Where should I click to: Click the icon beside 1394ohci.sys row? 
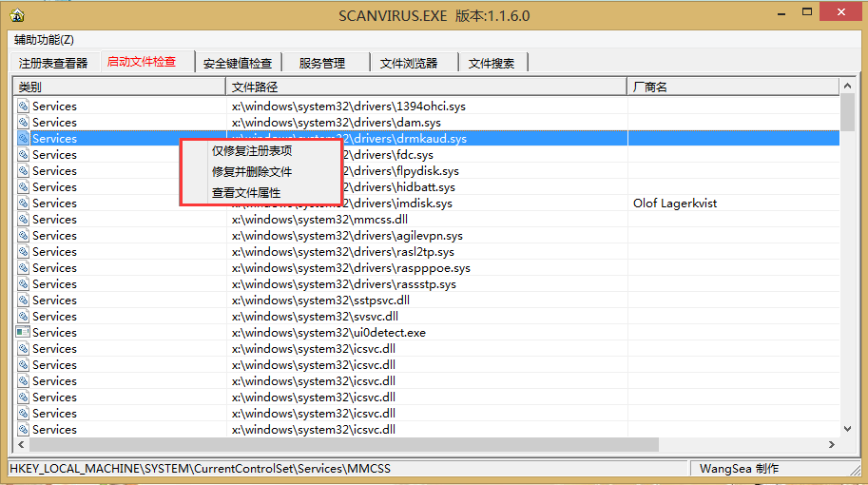(23, 107)
